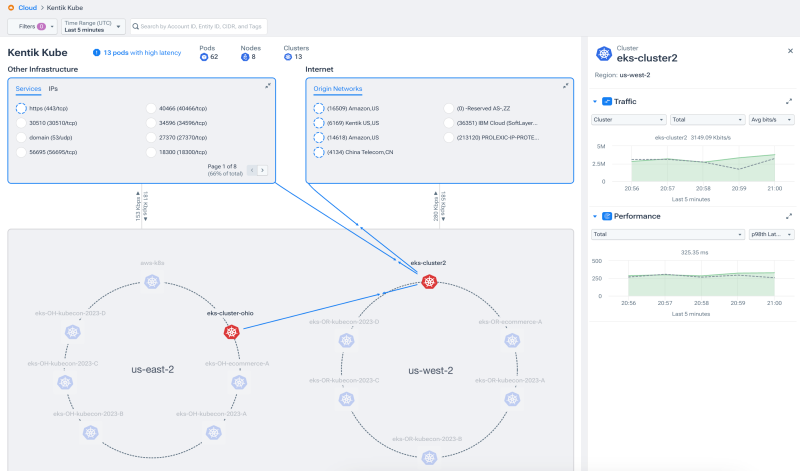This screenshot has height=471, width=800.
Task: Open the p98th Latency dropdown
Action: point(771,234)
